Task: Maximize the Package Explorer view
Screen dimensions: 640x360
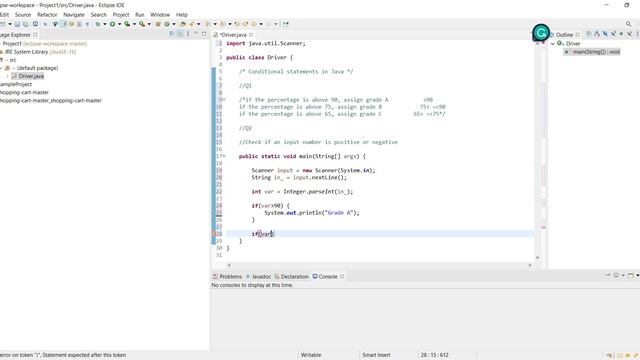Action: point(204,34)
